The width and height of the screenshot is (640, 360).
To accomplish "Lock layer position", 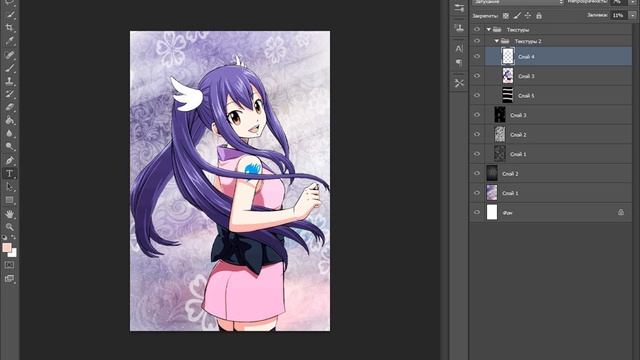I will pyautogui.click(x=528, y=16).
